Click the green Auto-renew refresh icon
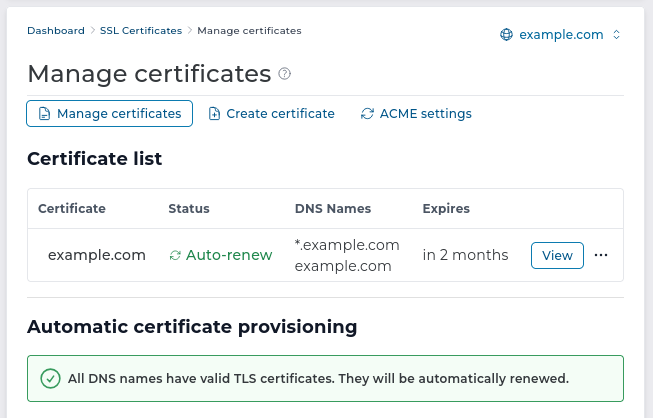 (175, 255)
